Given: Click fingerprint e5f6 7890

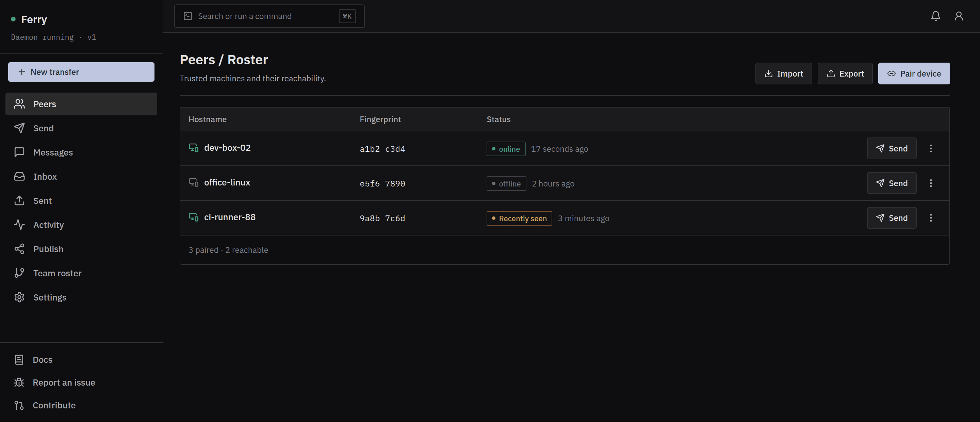Looking at the screenshot, I should point(382,183).
